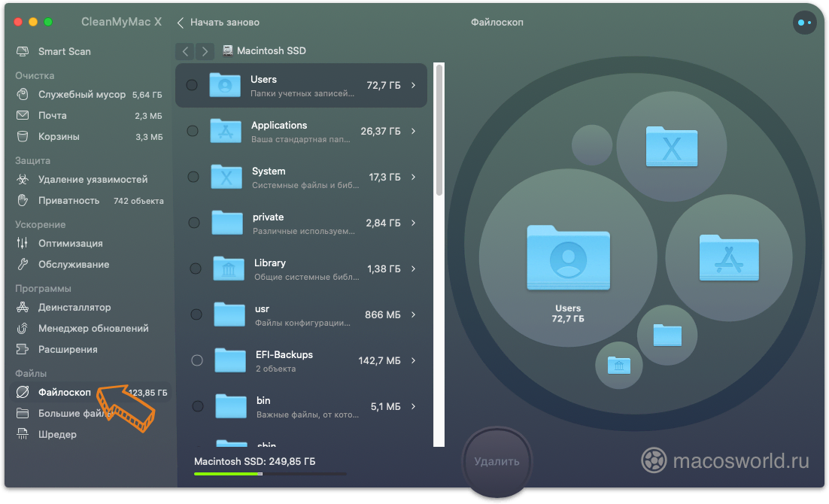Tick the EFI-Backups checkbox
Screen dimensions: 829x504
[196, 360]
